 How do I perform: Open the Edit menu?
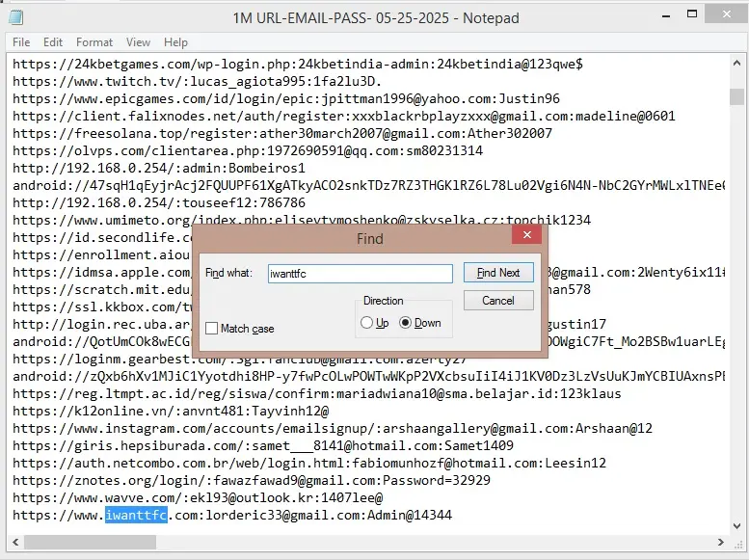click(x=53, y=42)
